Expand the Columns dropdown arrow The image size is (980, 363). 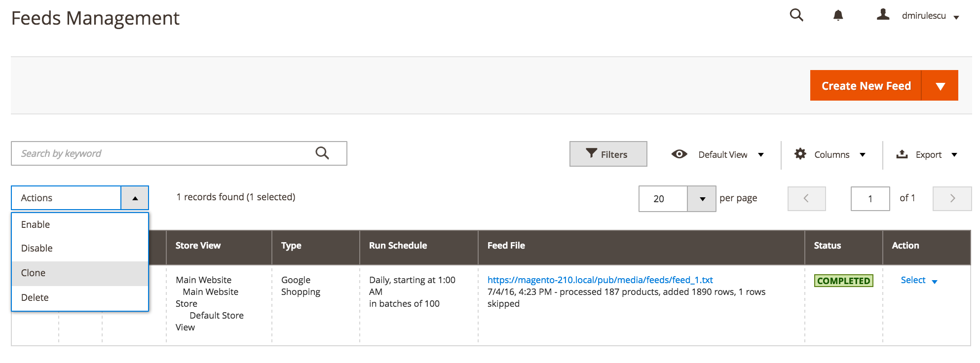tap(863, 155)
